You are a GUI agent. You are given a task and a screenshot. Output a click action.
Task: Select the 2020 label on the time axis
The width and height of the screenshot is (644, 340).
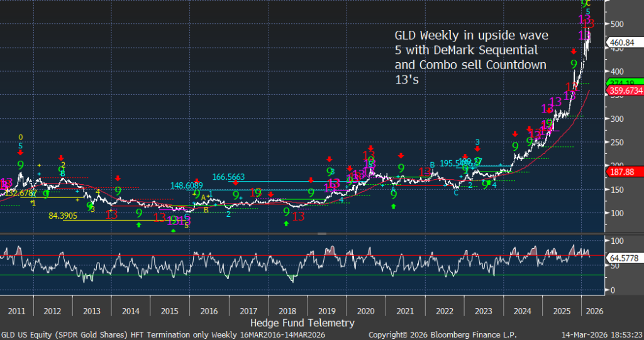coord(364,311)
